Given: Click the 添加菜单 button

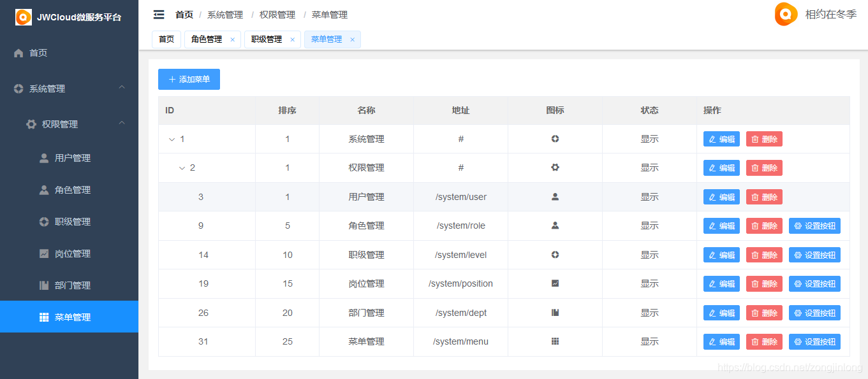Looking at the screenshot, I should 189,80.
